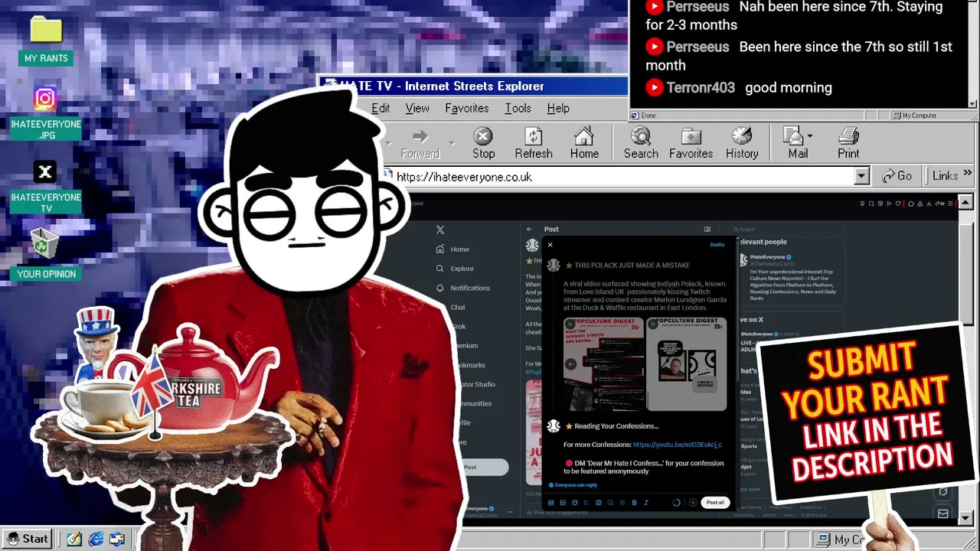Click the Refresh toolbar button
Image resolution: width=980 pixels, height=551 pixels.
(x=533, y=143)
